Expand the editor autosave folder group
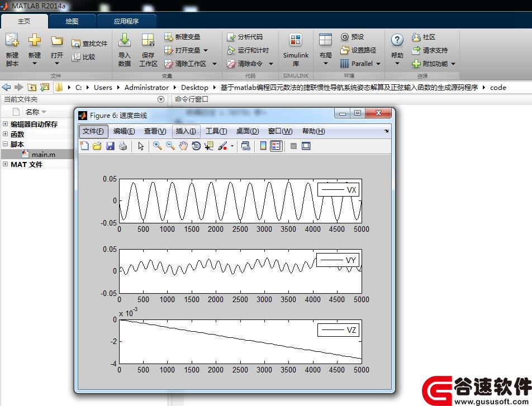532x406 pixels. coord(5,124)
